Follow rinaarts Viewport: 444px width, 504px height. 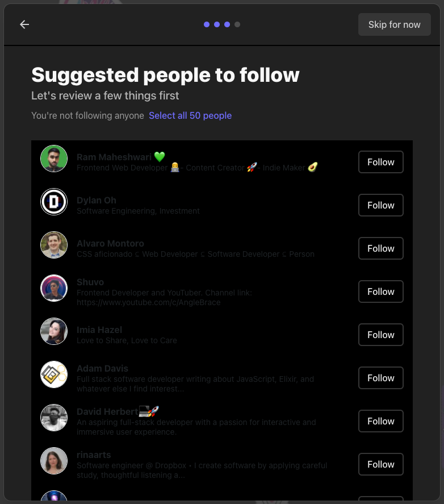pos(380,464)
